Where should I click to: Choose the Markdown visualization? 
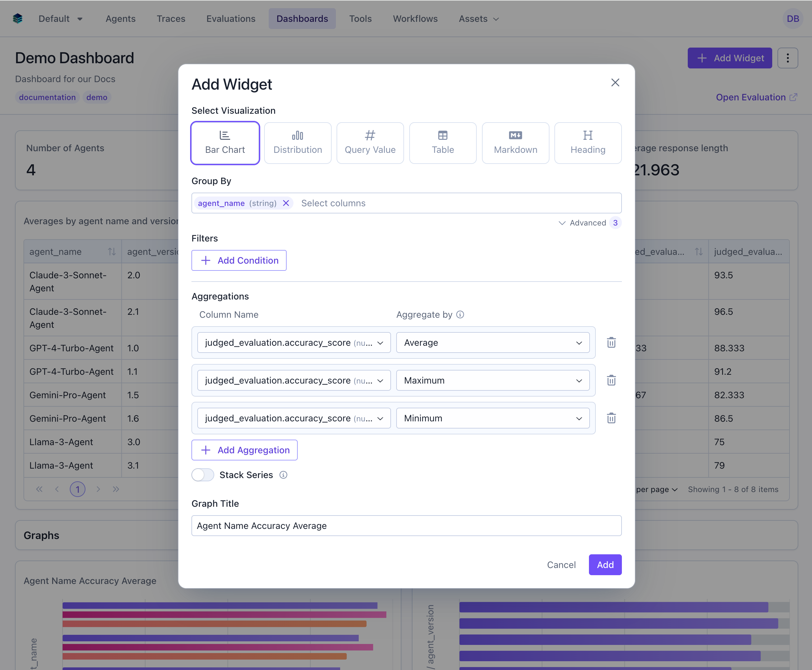[515, 142]
